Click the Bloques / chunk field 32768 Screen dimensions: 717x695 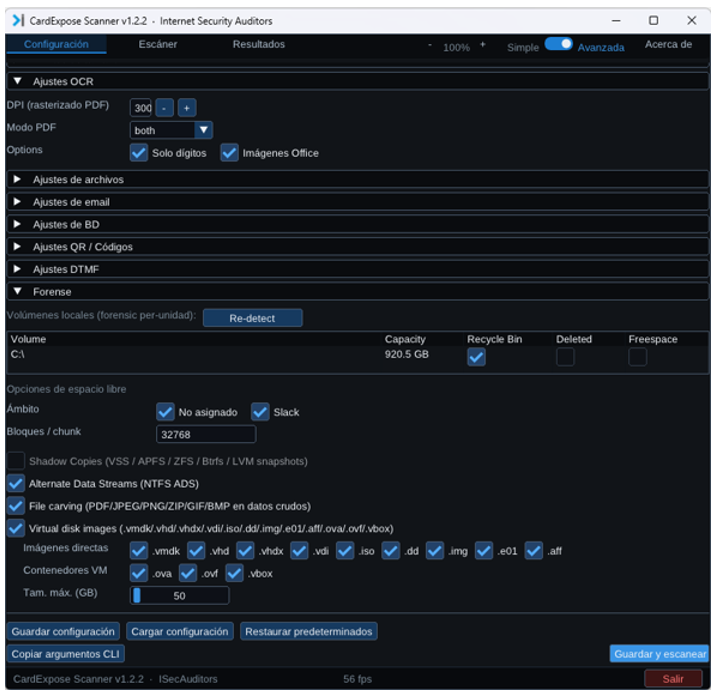click(206, 434)
